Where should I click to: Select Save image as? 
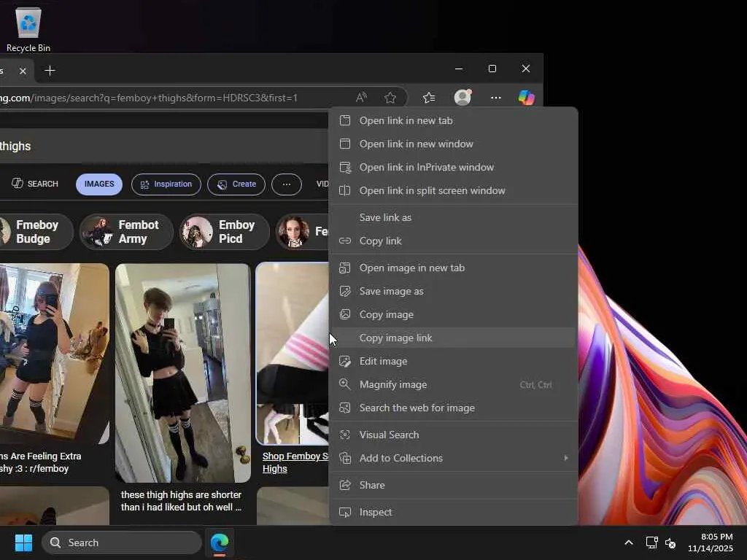pos(453,291)
